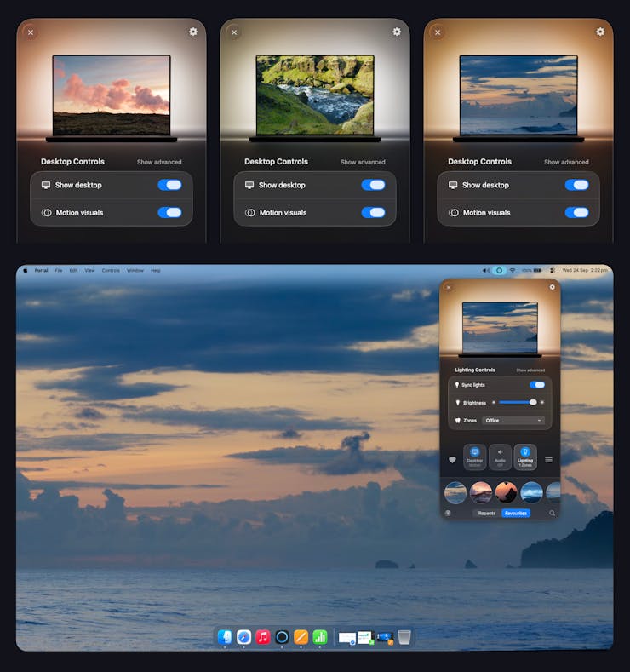Viewport: 630px width, 672px height.
Task: Expand the Zones dropdown showing Office
Action: (x=513, y=420)
